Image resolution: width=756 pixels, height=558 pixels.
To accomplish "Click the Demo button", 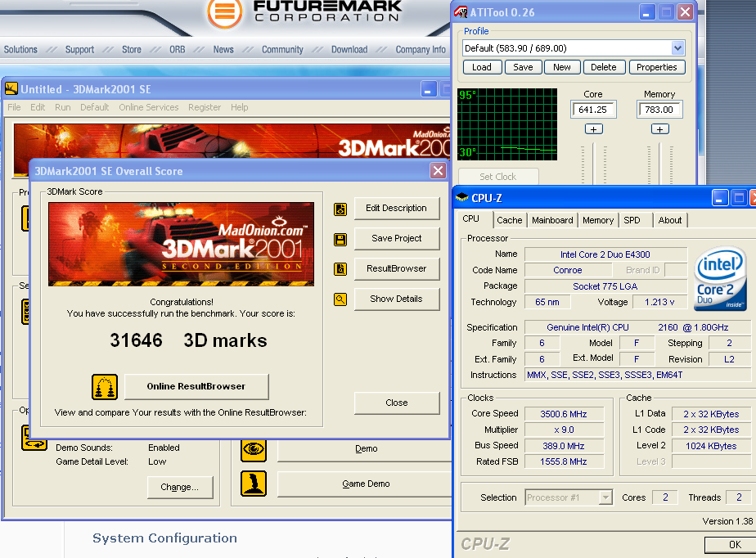I will [x=365, y=449].
